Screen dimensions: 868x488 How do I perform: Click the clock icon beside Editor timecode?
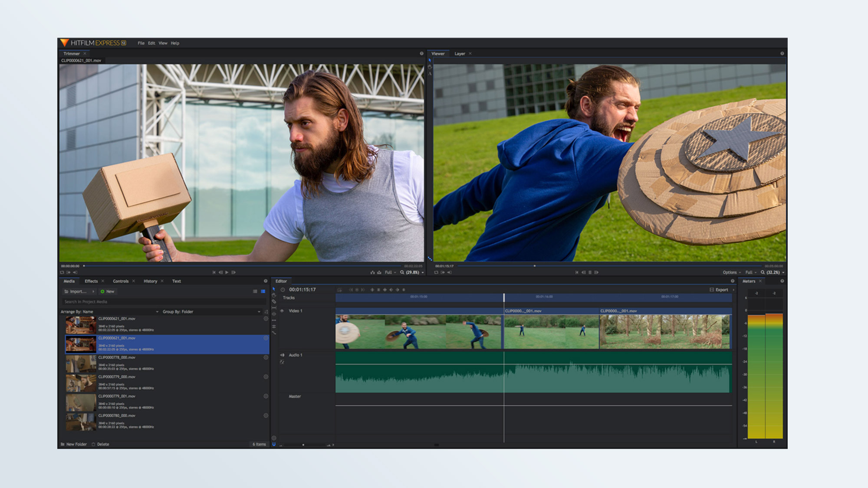(x=283, y=290)
